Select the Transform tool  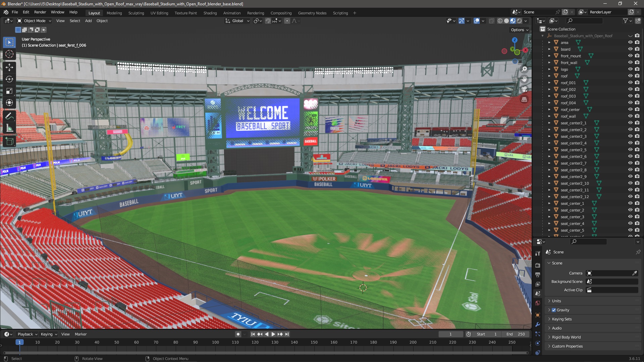pyautogui.click(x=9, y=103)
